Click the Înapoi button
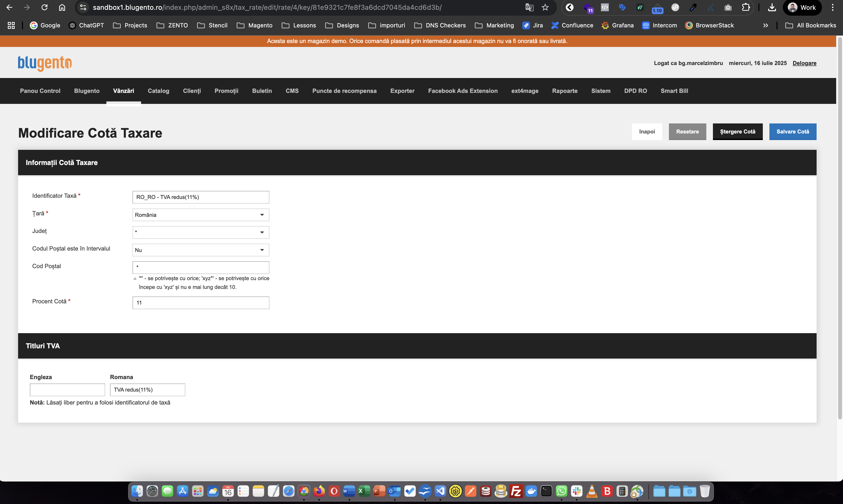 pos(647,132)
